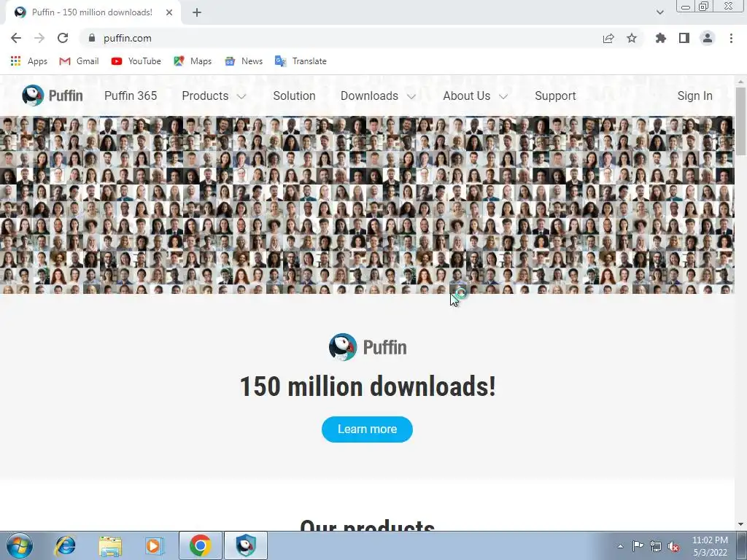Image resolution: width=747 pixels, height=560 pixels.
Task: Click the muted volume tray icon
Action: pos(673,547)
